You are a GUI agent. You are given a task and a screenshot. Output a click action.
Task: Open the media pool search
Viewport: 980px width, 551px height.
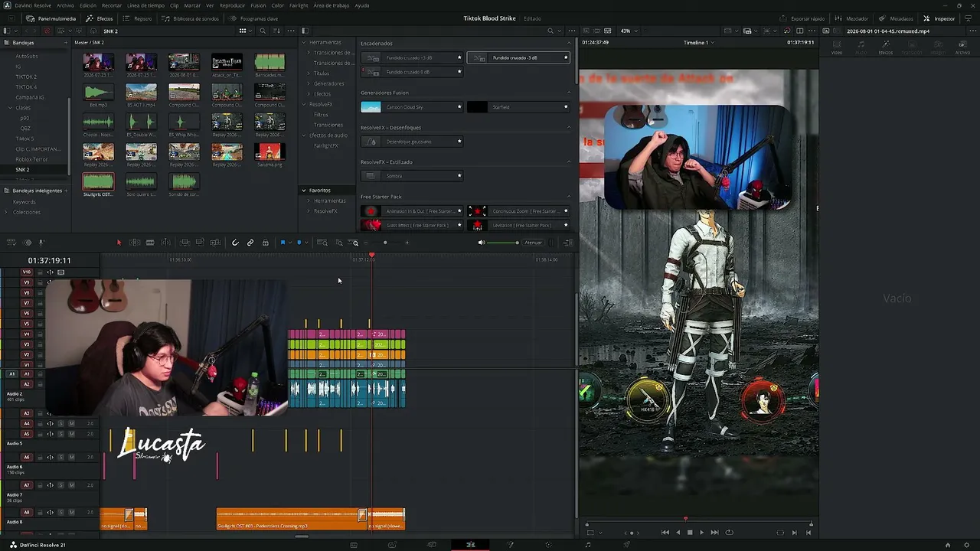263,31
